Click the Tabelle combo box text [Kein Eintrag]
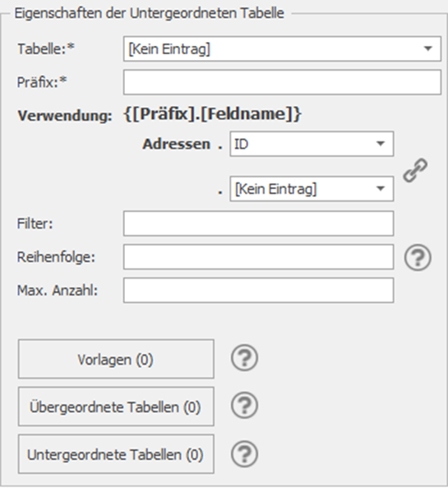The height and width of the screenshot is (488, 448). [x=169, y=49]
